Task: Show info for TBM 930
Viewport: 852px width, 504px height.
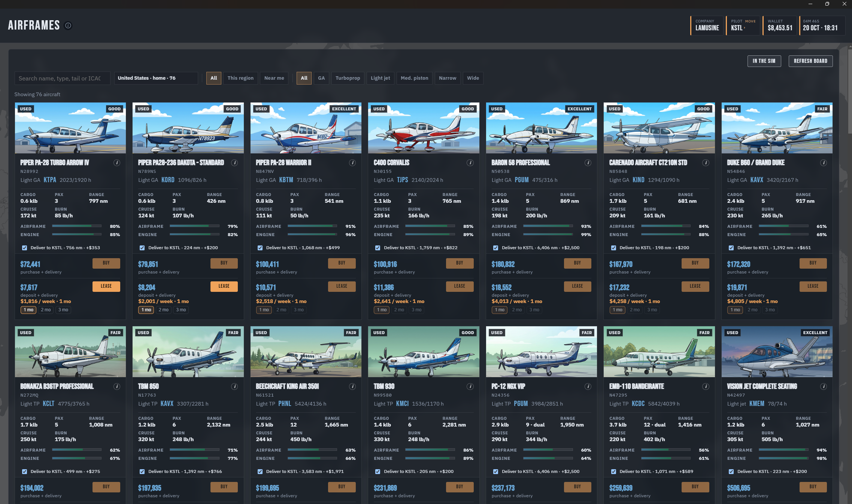Action: [x=470, y=387]
